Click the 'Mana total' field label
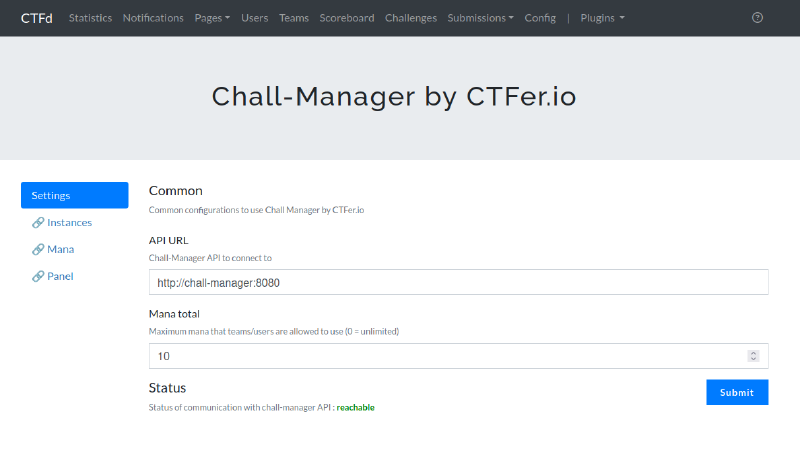The width and height of the screenshot is (800, 463). [x=174, y=314]
